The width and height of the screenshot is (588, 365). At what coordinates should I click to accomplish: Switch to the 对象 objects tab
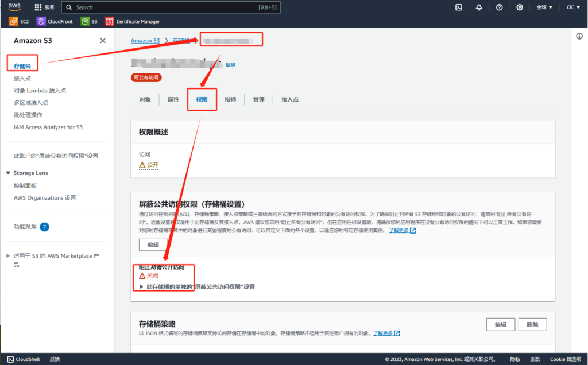145,99
